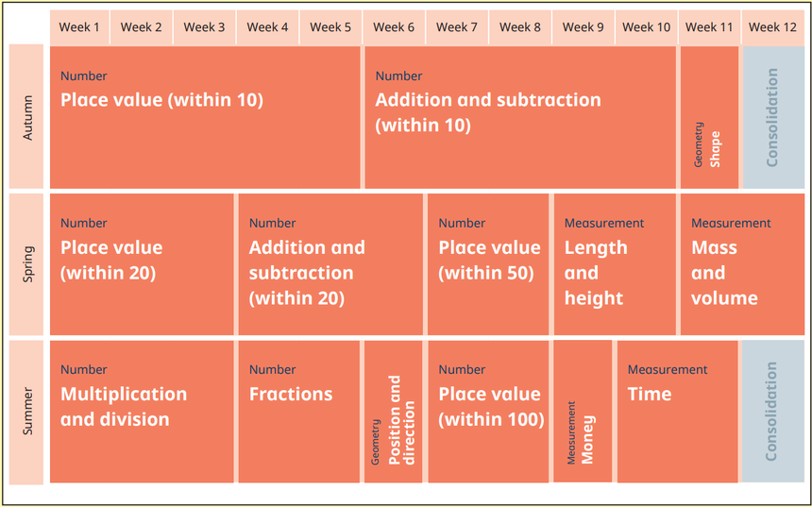Click the Geometry Shape block

coord(708,116)
